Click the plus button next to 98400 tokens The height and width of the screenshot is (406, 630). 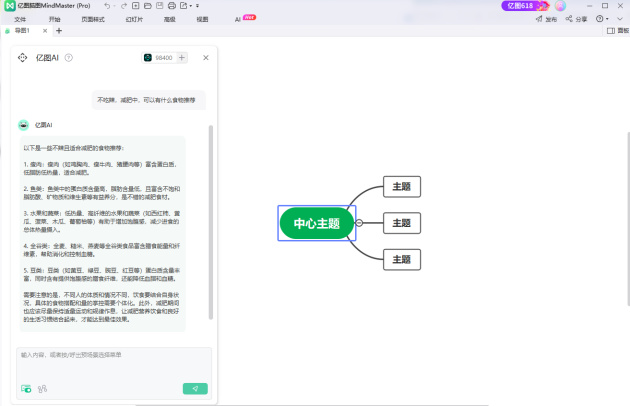click(182, 58)
